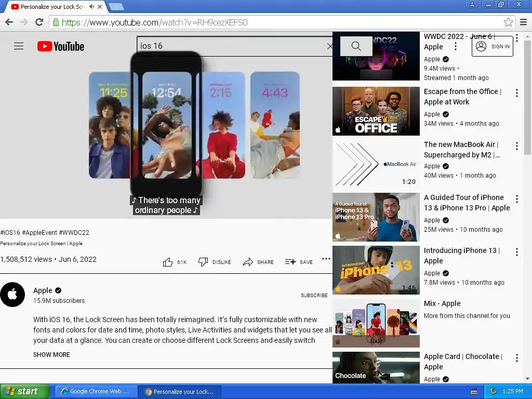This screenshot has height=399, width=532.
Task: Switch to Personalize your Lock taskbar item
Action: pyautogui.click(x=180, y=392)
